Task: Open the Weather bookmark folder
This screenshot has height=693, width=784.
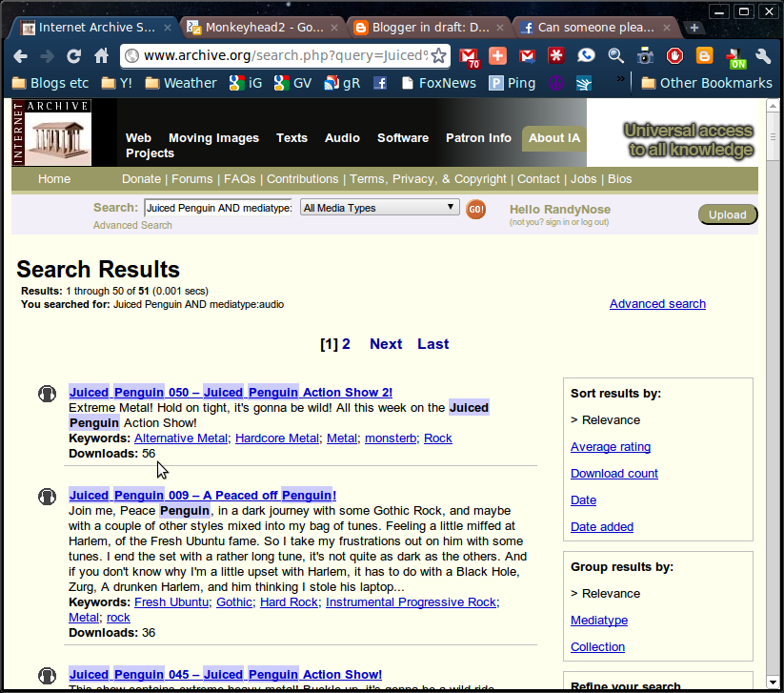Action: pyautogui.click(x=181, y=83)
